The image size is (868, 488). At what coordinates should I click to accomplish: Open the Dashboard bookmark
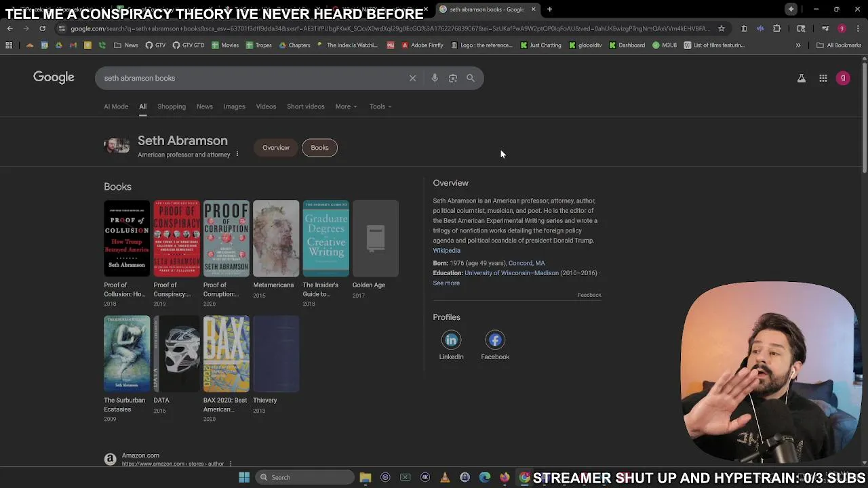[x=627, y=45]
